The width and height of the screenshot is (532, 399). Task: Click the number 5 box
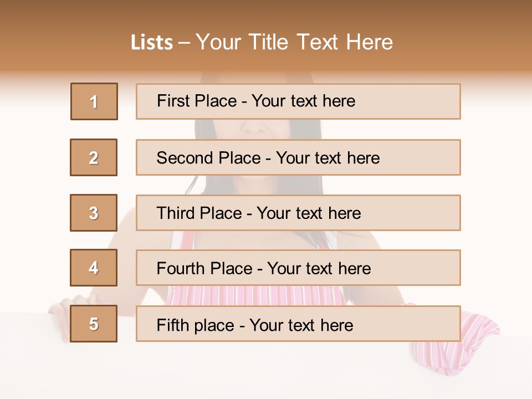(94, 324)
